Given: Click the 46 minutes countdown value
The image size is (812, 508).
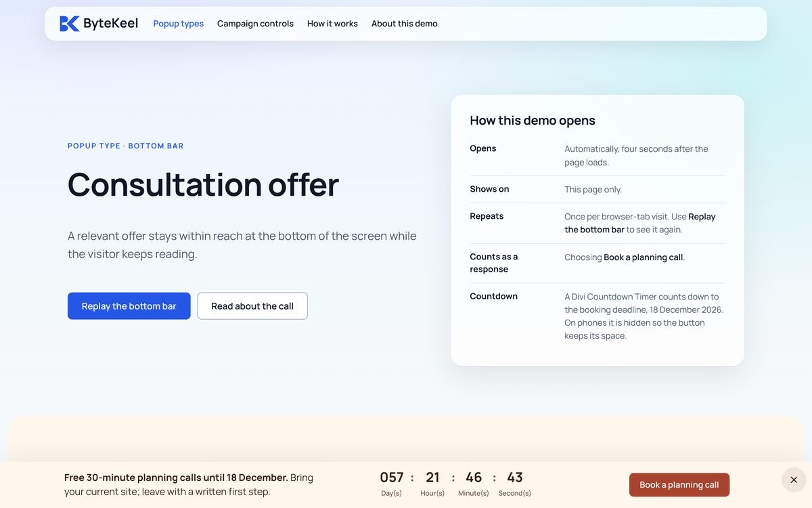Looking at the screenshot, I should click(474, 478).
